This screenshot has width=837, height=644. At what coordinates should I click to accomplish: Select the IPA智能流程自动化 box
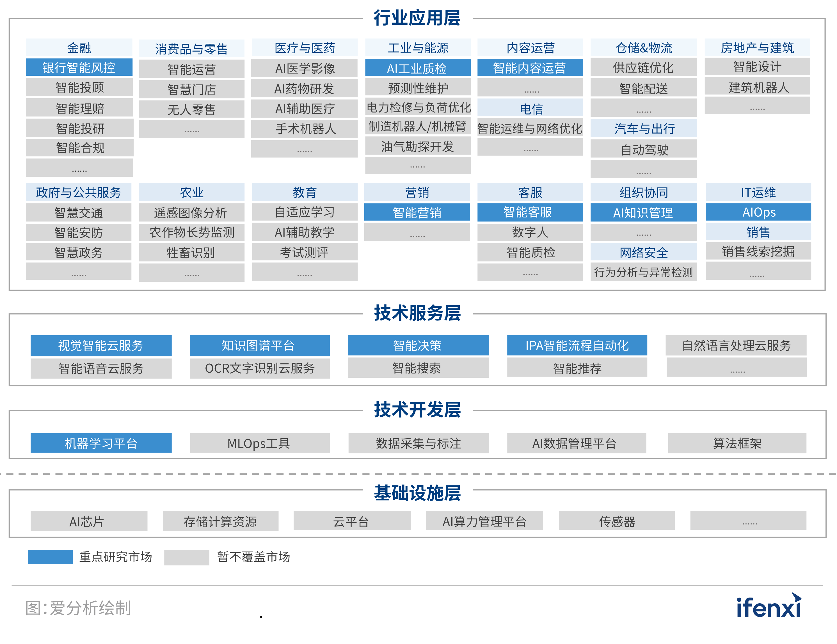pyautogui.click(x=577, y=345)
